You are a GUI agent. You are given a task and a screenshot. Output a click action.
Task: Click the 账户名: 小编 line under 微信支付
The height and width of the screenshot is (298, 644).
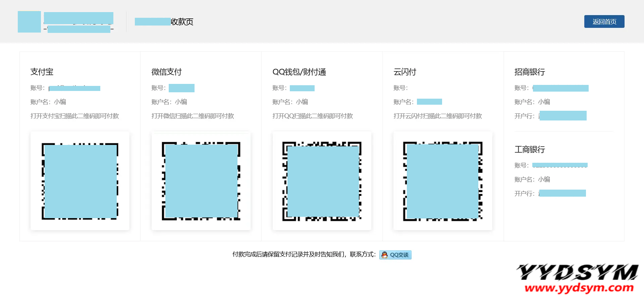coord(169,102)
